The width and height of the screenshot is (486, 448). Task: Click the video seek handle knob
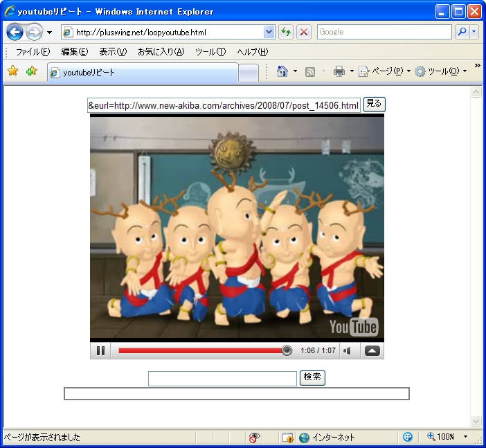(x=287, y=350)
